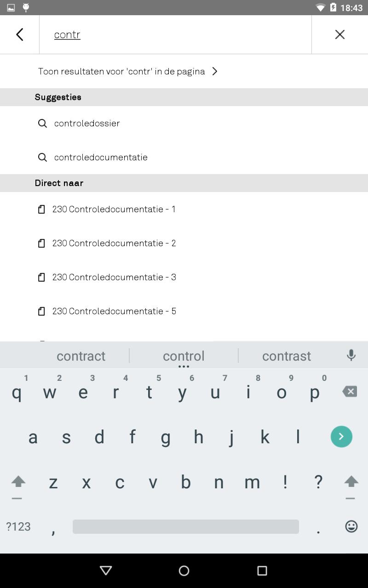Tap the magnifier icon beside controledossier
This screenshot has height=588, width=368.
click(42, 123)
